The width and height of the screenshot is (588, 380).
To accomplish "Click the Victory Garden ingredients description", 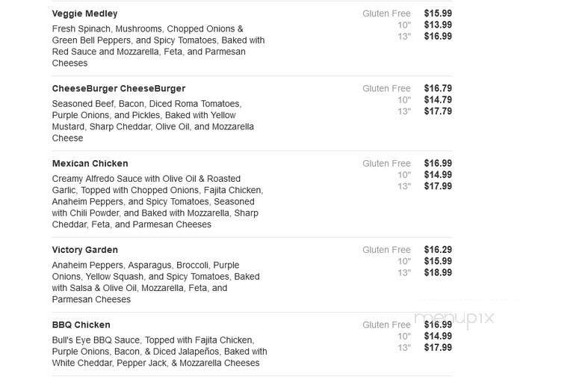I will 156,282.
